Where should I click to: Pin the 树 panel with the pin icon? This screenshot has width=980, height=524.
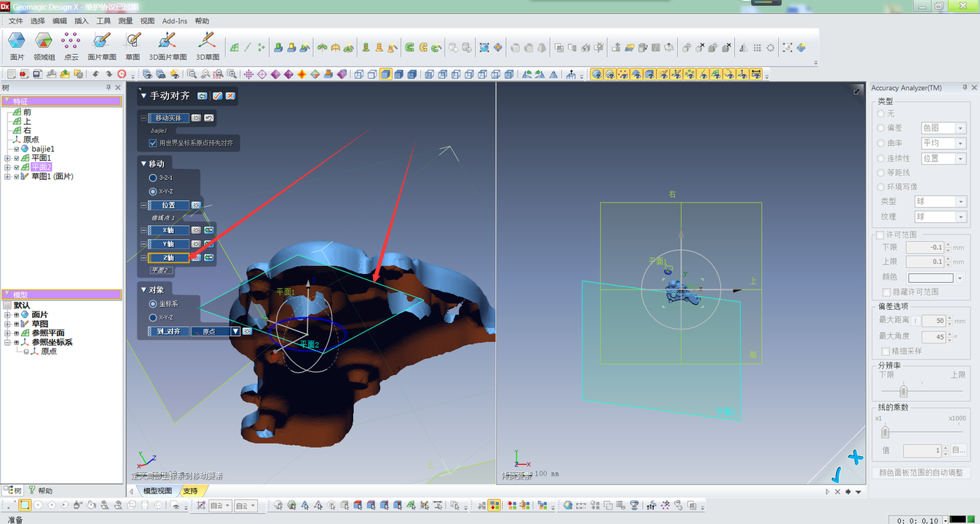tap(109, 88)
